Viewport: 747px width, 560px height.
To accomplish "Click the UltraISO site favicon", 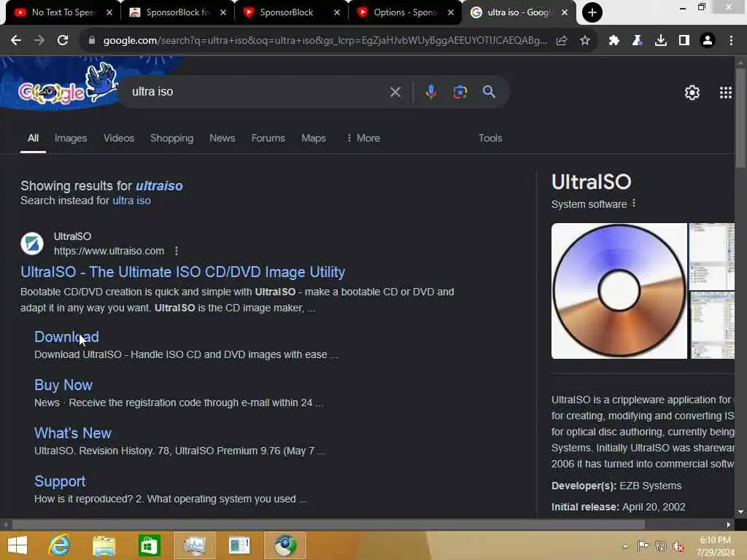I will click(32, 244).
